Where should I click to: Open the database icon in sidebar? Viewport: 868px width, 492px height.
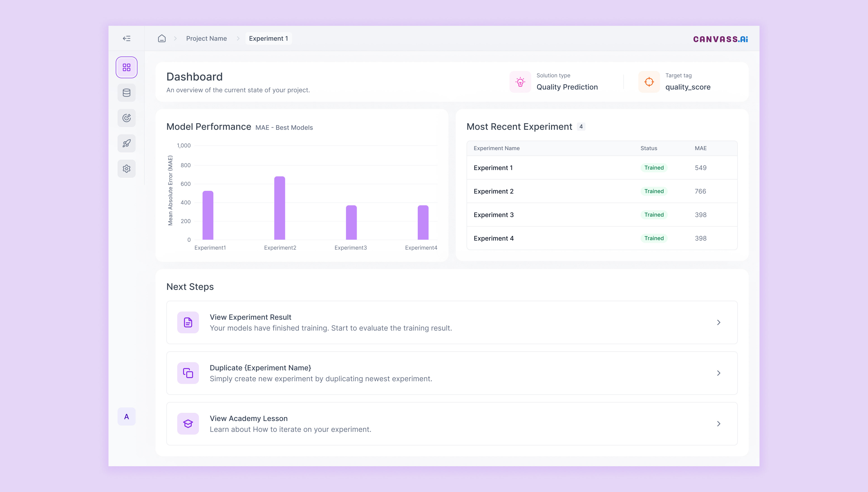click(126, 92)
